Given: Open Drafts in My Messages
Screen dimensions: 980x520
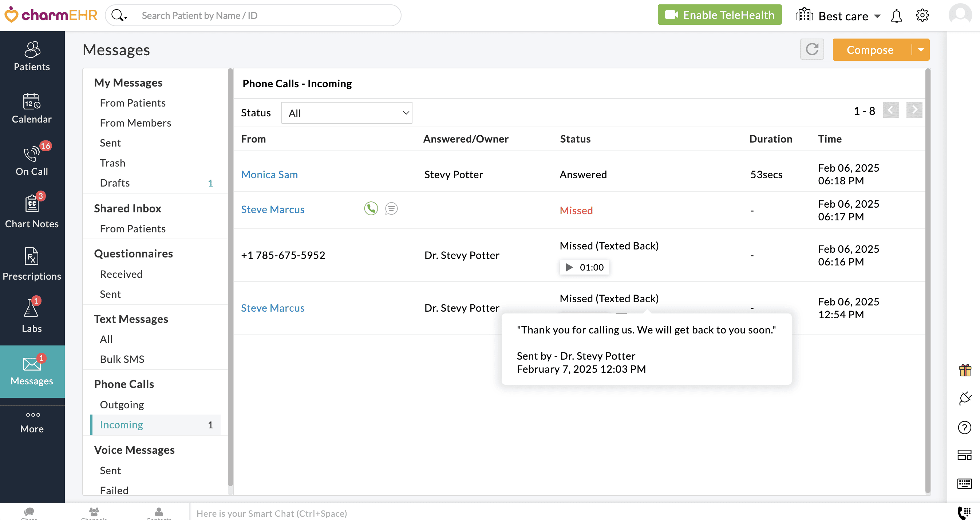Looking at the screenshot, I should 115,183.
